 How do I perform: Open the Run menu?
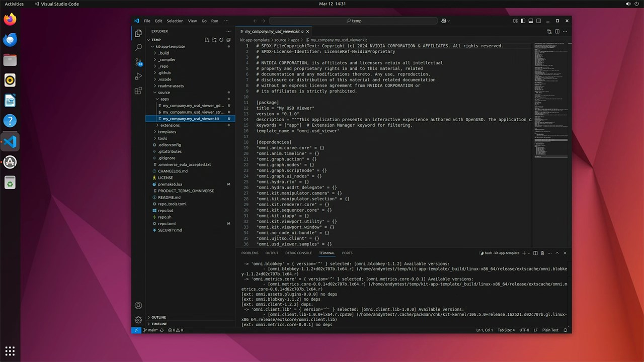(x=215, y=21)
